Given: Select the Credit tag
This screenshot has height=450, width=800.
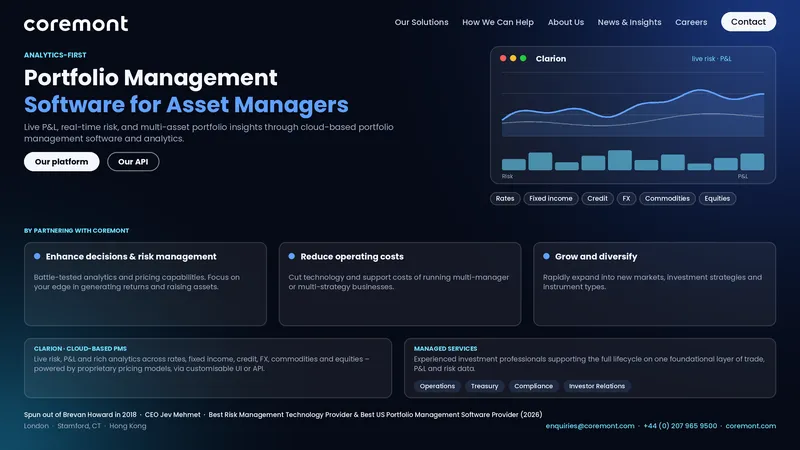Looking at the screenshot, I should [x=597, y=198].
